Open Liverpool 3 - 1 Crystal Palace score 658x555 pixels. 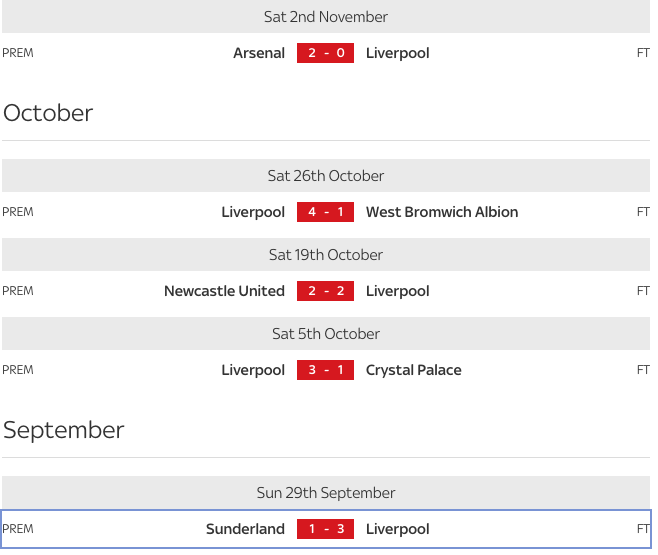[x=325, y=370]
